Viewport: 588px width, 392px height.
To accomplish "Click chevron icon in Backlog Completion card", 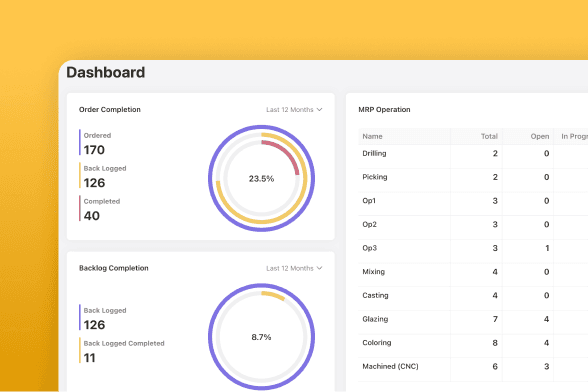I will (x=320, y=268).
